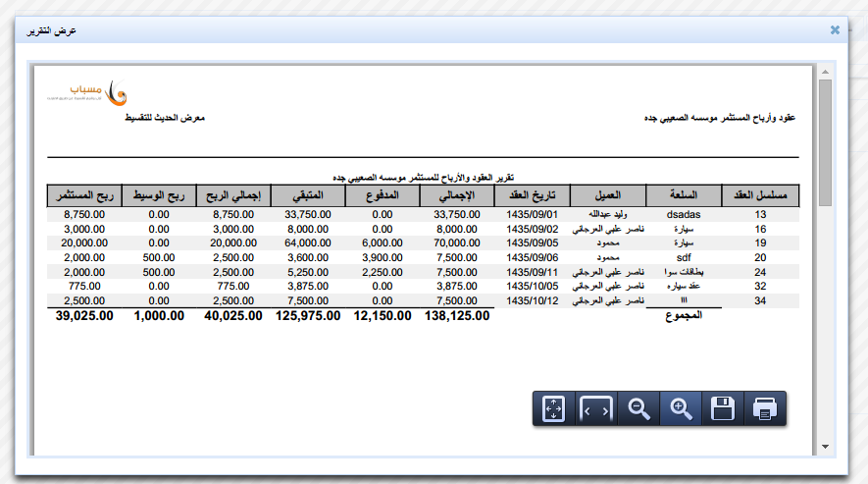Click date 1435/10/05

tap(532, 286)
